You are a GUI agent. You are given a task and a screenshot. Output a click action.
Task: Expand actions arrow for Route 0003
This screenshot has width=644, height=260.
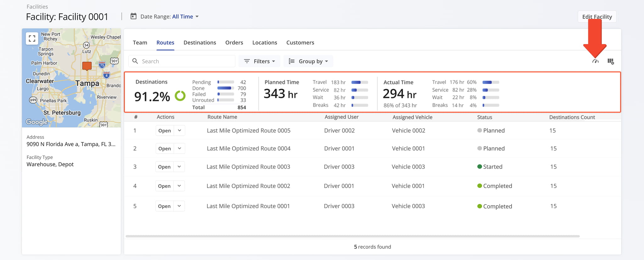point(179,167)
